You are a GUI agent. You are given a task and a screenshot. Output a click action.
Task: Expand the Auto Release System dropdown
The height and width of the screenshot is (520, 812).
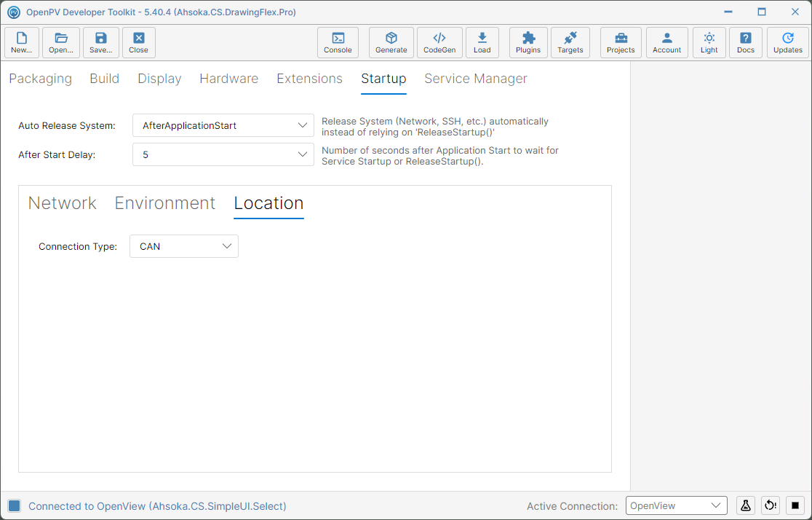pyautogui.click(x=223, y=125)
